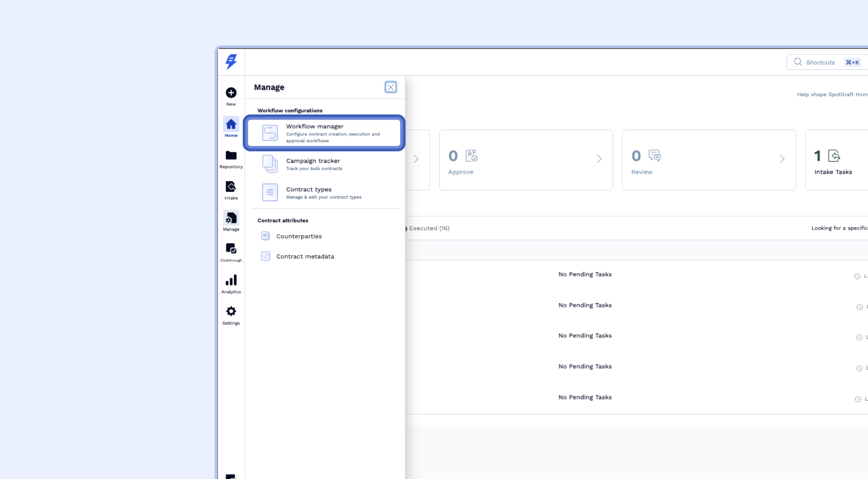Screen dimensions: 868x479
Task: Expand the Review card chevron
Action: 782,159
